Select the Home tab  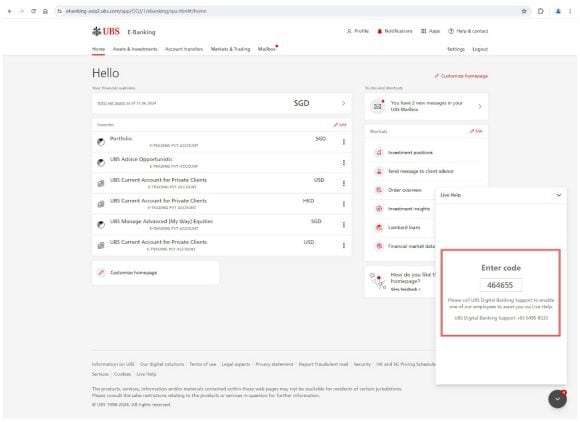[98, 49]
